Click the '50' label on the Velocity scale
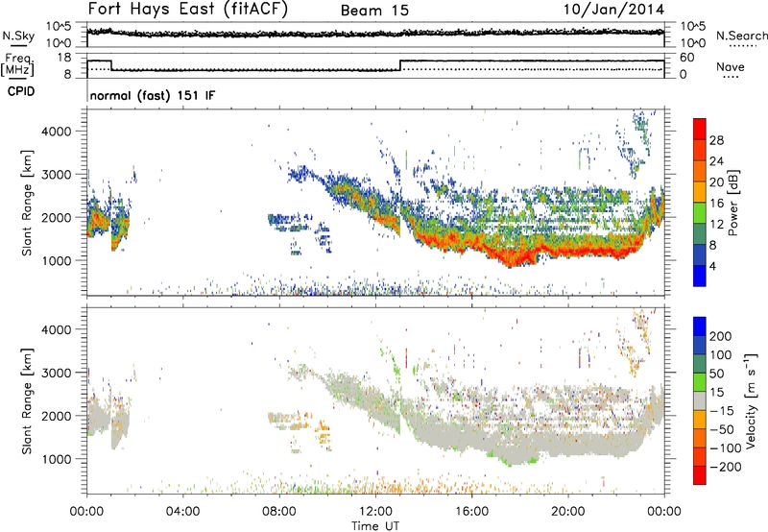Screen dimensions: 768x532 717,374
